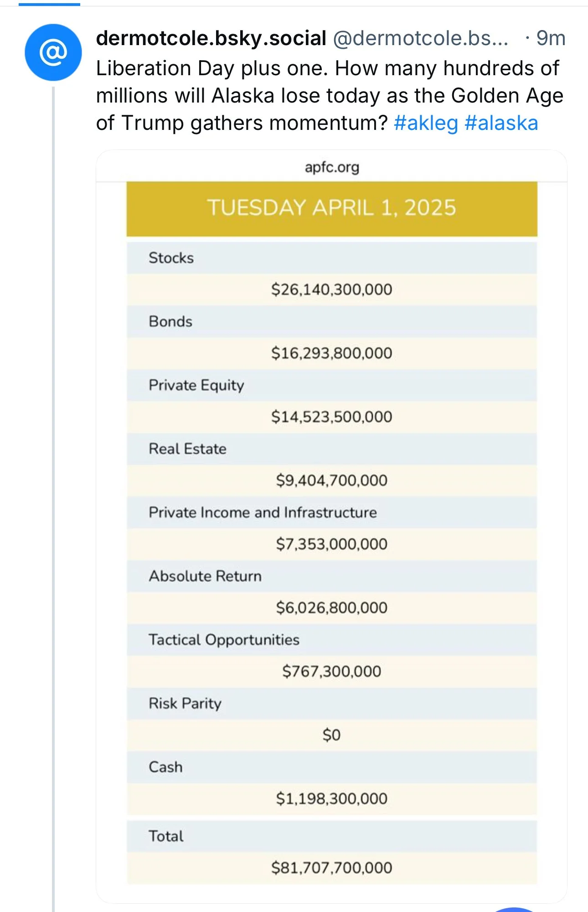The height and width of the screenshot is (912, 588).
Task: Open the apfc.org label in the image
Action: [x=332, y=167]
